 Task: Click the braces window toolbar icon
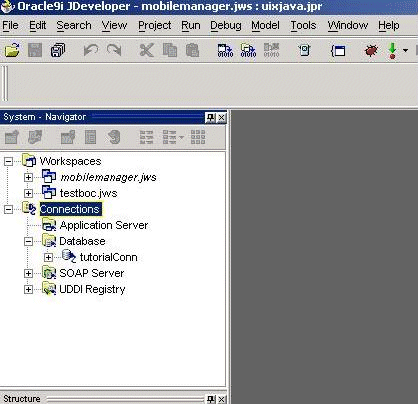(338, 51)
